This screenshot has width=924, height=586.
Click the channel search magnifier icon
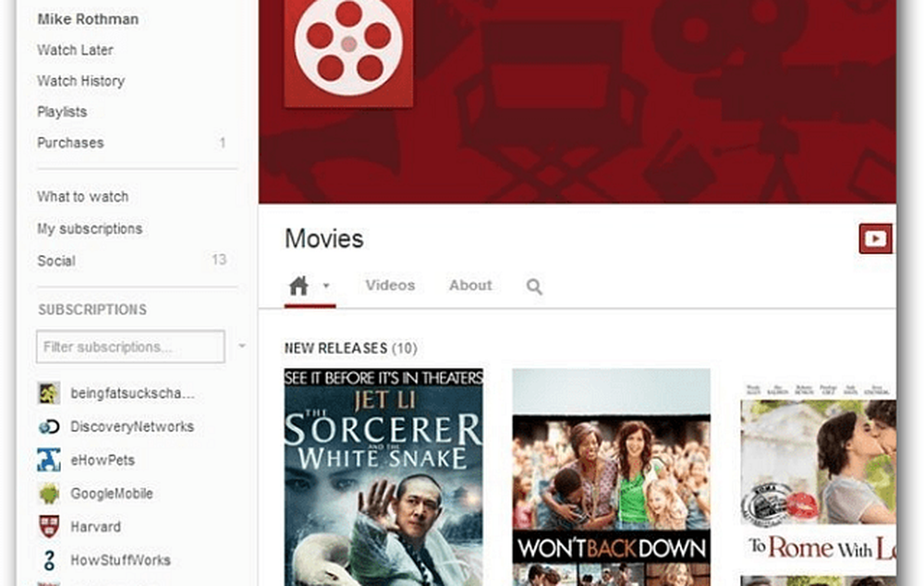534,287
